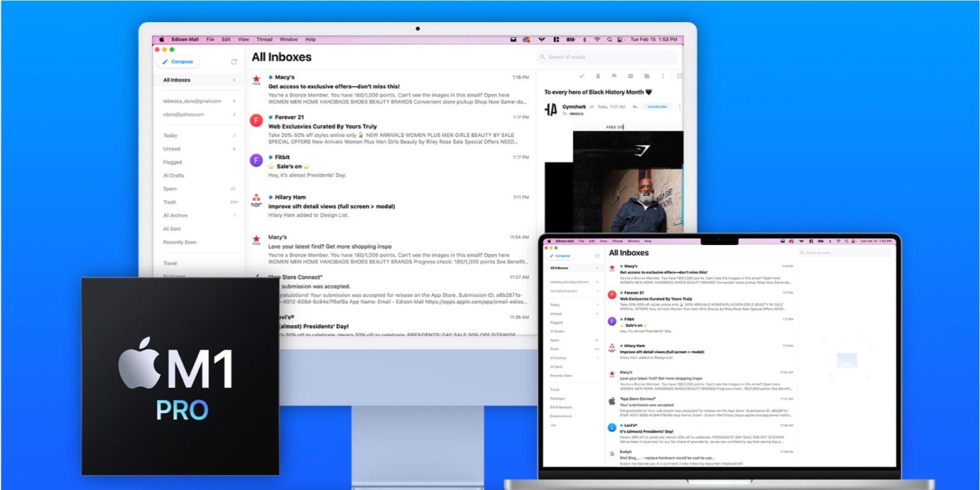Flag the open Gymshark email
The image size is (980, 490).
point(614,76)
